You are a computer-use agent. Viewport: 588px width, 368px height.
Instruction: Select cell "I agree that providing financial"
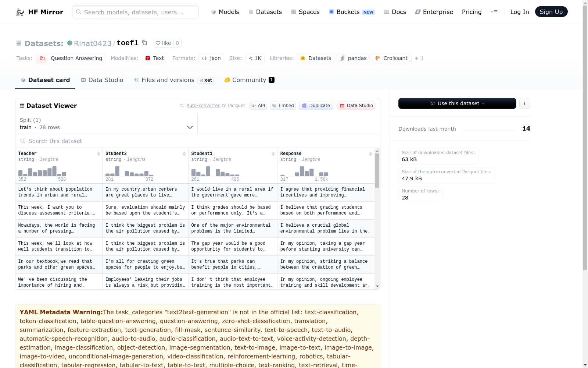click(326, 192)
